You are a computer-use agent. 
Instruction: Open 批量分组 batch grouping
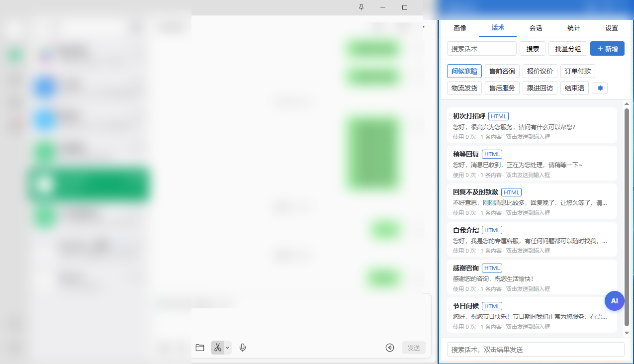click(x=568, y=49)
